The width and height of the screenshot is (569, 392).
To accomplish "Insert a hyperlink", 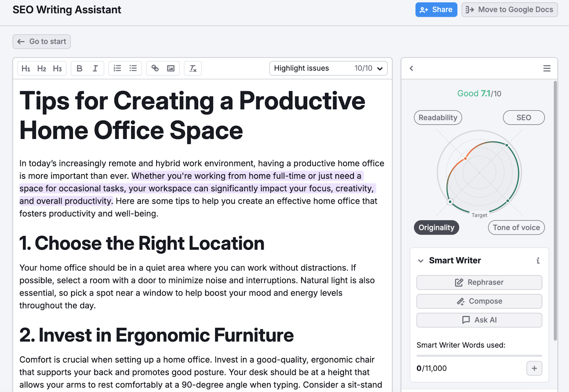I will click(155, 68).
